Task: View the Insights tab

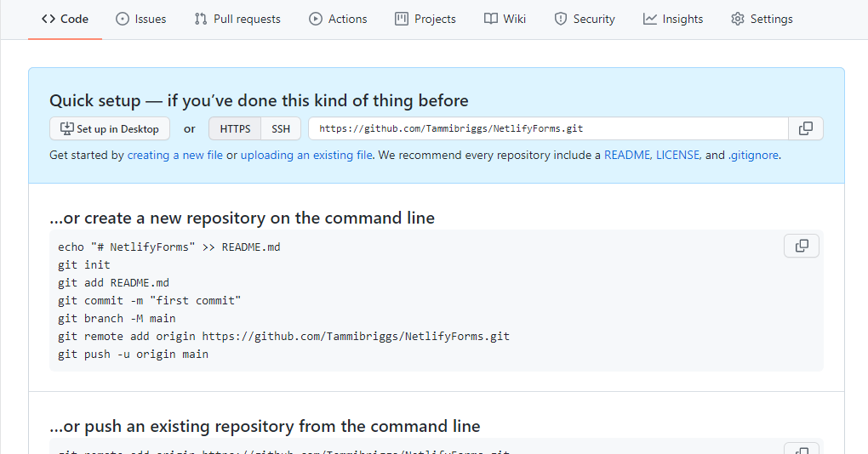Action: tap(672, 19)
